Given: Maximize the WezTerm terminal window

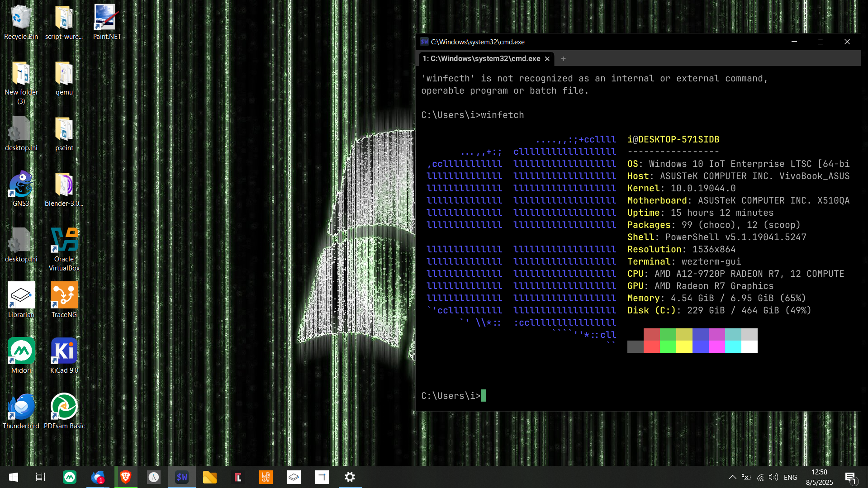Looking at the screenshot, I should 821,42.
